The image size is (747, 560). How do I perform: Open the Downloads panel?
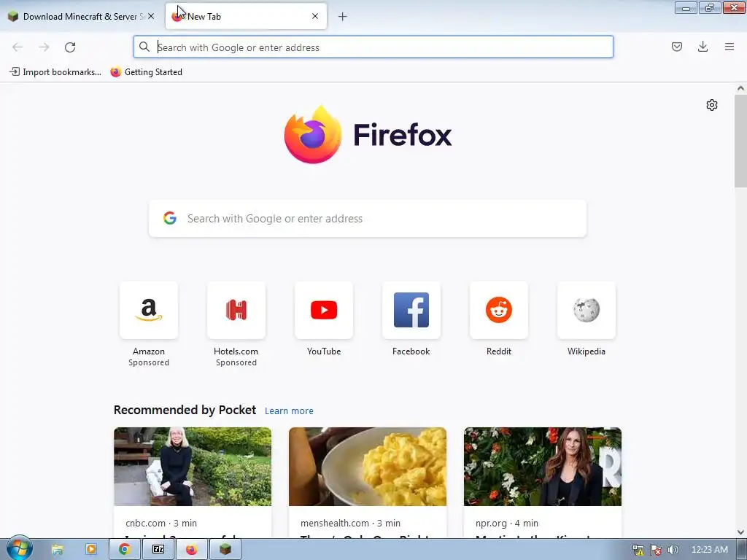coord(703,47)
